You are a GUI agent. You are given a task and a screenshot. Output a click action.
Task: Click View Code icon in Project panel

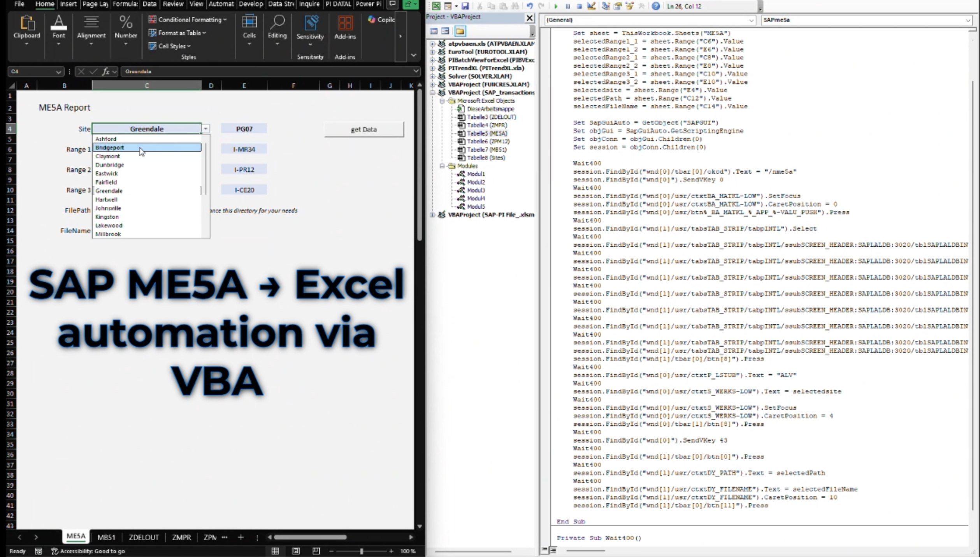coord(434,31)
